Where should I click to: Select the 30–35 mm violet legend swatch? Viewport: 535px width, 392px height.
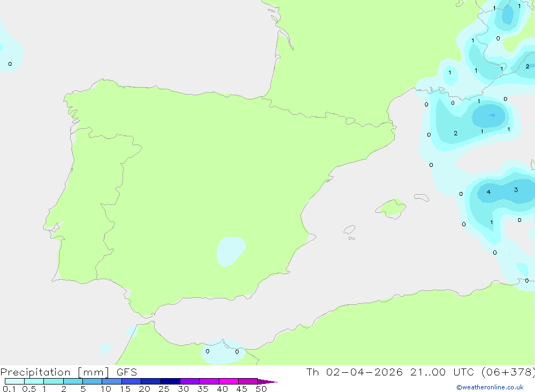click(189, 381)
